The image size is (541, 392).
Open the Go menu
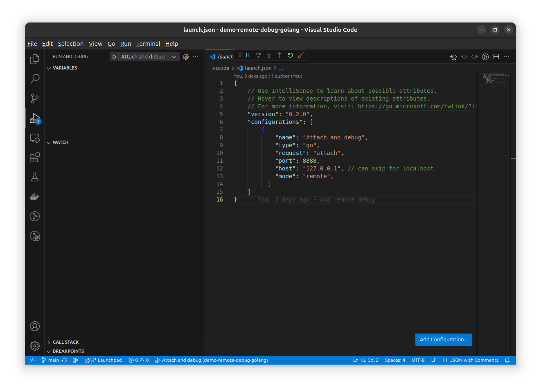click(x=111, y=44)
